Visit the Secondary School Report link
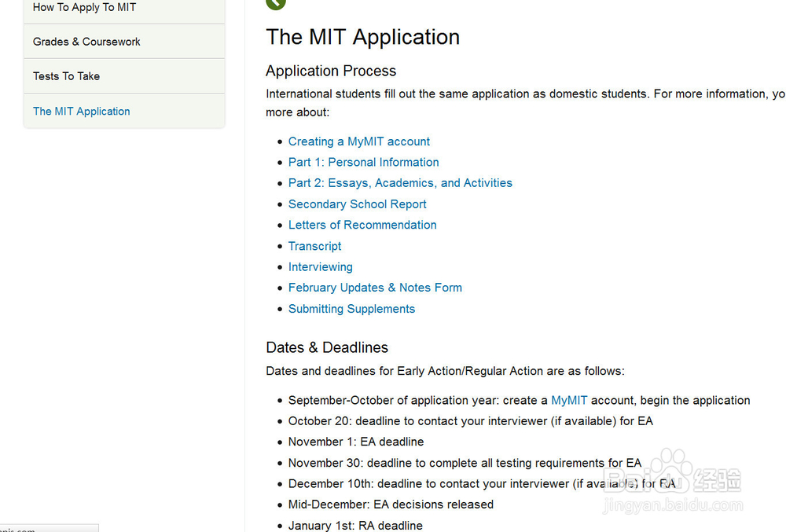Image resolution: width=786 pixels, height=532 pixels. 358,204
